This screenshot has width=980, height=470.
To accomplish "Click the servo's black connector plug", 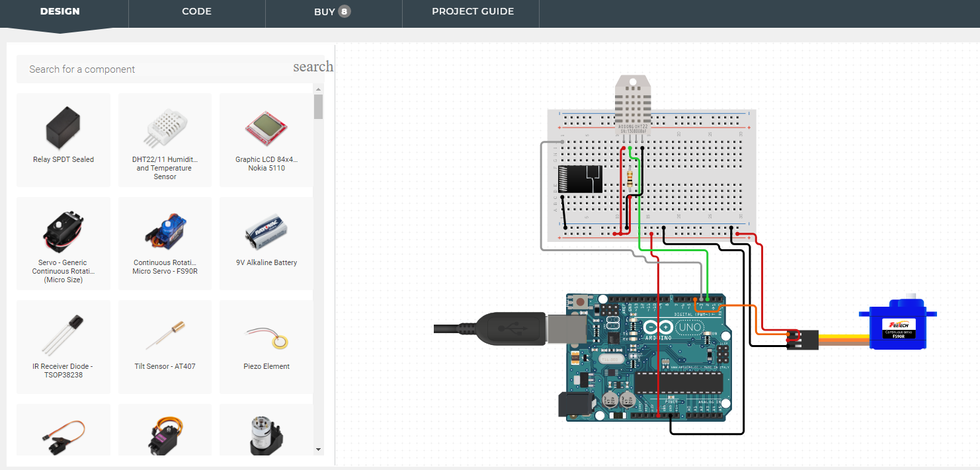I will click(803, 340).
